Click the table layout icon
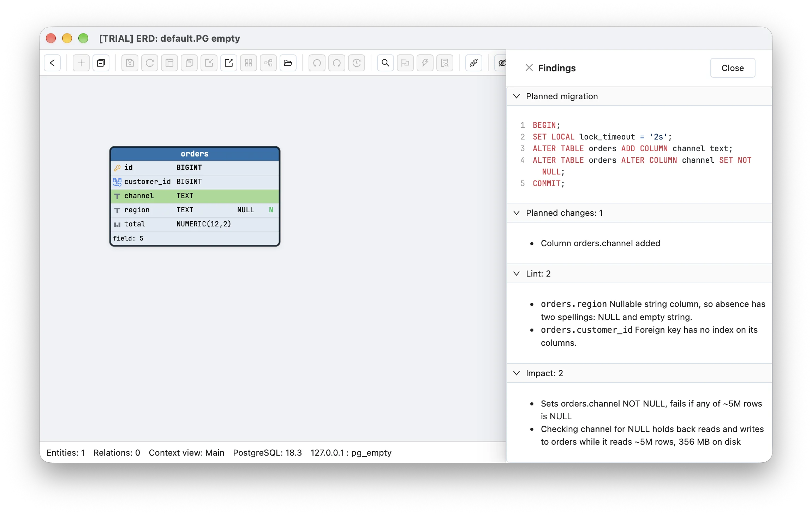The height and width of the screenshot is (515, 812). 169,63
